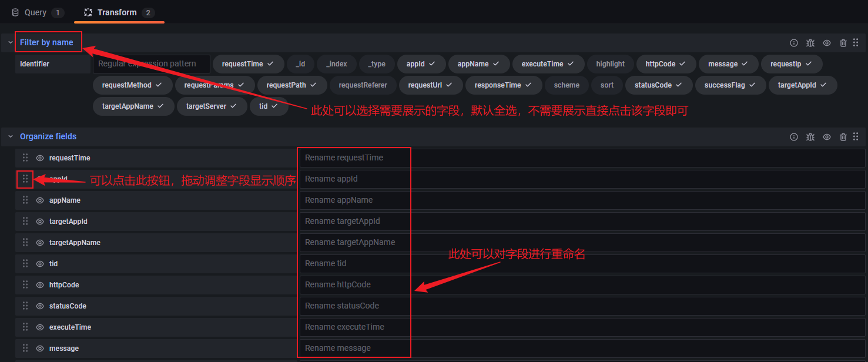Open the info tooltip for Filter by name
The width and height of the screenshot is (868, 362).
pos(794,43)
